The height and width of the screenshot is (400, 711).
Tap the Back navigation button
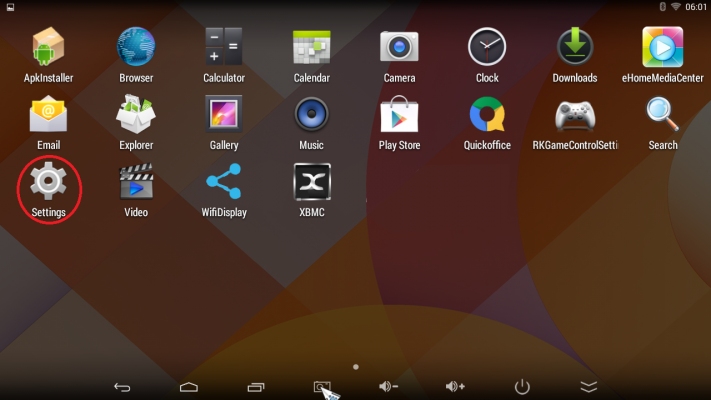tap(122, 387)
